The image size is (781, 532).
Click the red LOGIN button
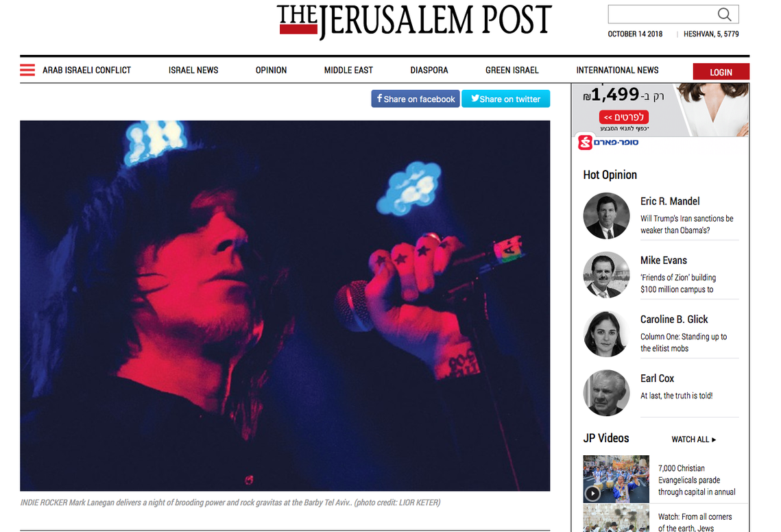pos(721,72)
